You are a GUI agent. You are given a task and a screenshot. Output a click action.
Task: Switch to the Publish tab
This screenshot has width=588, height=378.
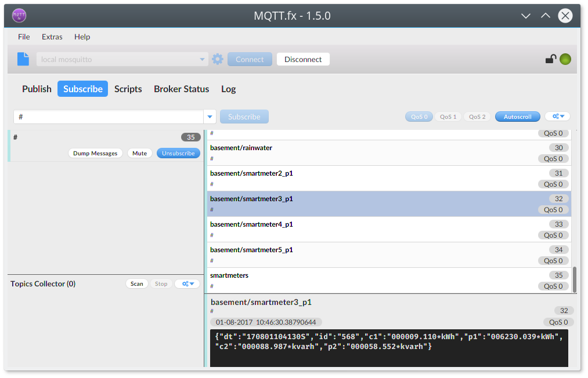coord(37,89)
